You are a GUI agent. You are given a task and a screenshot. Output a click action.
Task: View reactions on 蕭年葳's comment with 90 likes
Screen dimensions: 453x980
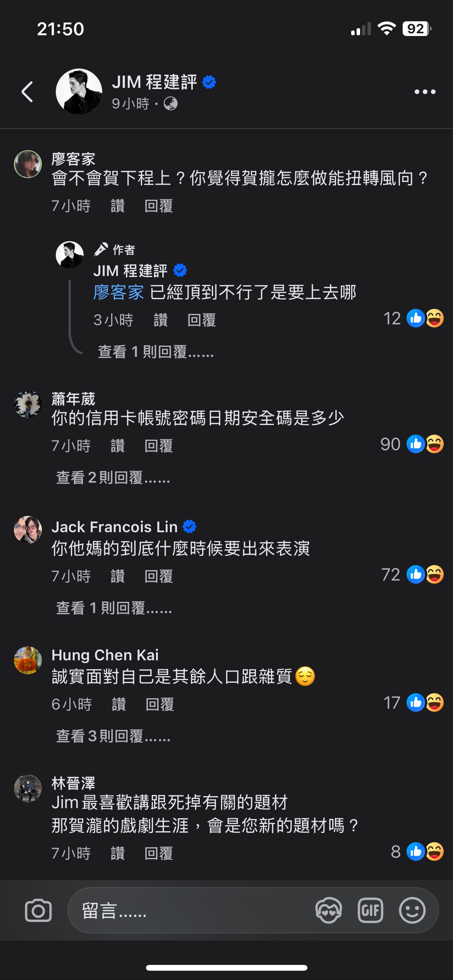[412, 444]
